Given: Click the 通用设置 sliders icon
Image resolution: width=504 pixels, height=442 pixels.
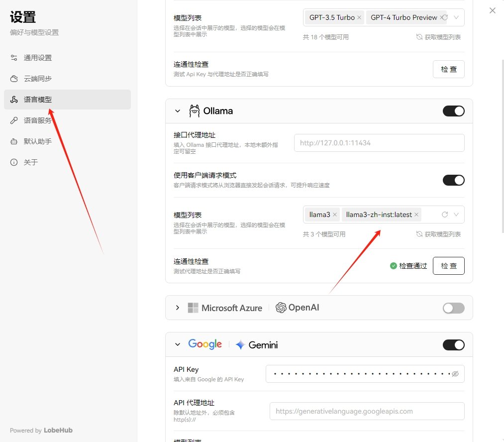Looking at the screenshot, I should (14, 58).
